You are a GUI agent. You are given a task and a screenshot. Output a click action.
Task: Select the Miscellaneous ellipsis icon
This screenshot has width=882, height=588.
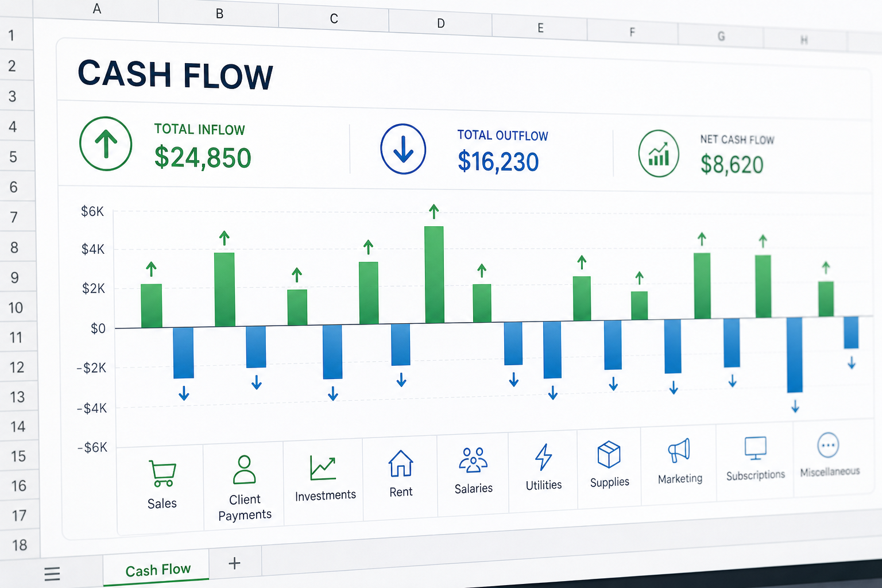pos(828,445)
